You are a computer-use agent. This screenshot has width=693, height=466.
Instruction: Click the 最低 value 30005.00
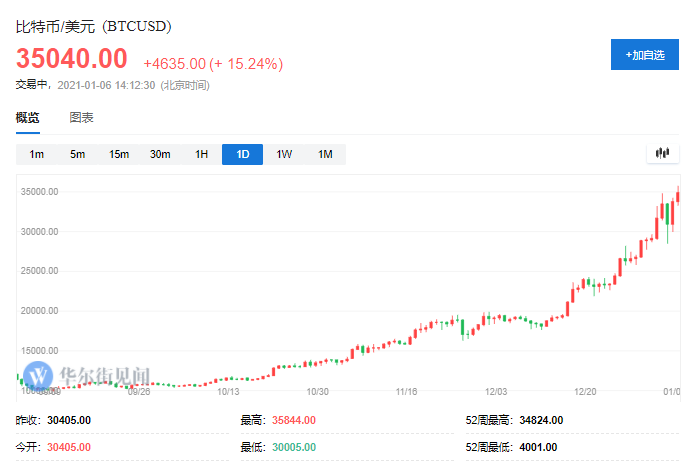tap(294, 447)
